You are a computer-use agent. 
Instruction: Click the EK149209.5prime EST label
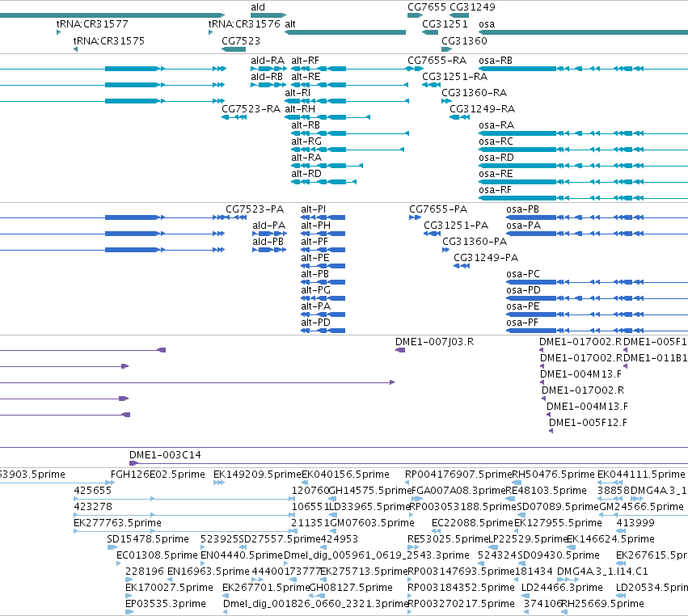click(258, 475)
